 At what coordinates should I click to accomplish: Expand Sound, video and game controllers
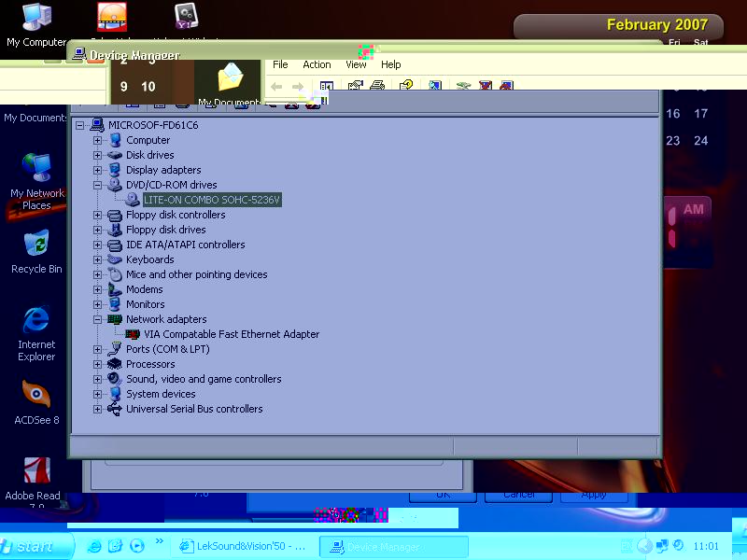[x=97, y=379]
